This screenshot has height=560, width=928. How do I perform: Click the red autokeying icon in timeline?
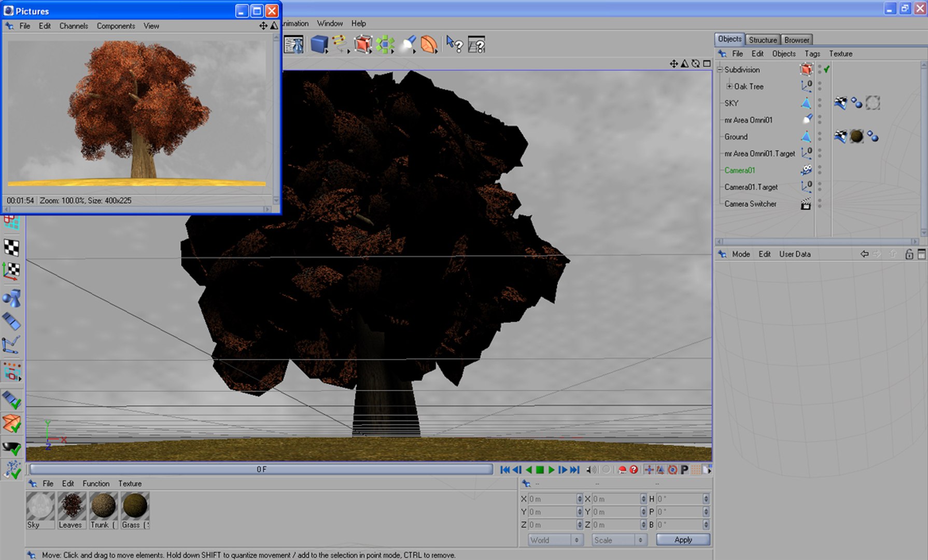[x=622, y=470]
